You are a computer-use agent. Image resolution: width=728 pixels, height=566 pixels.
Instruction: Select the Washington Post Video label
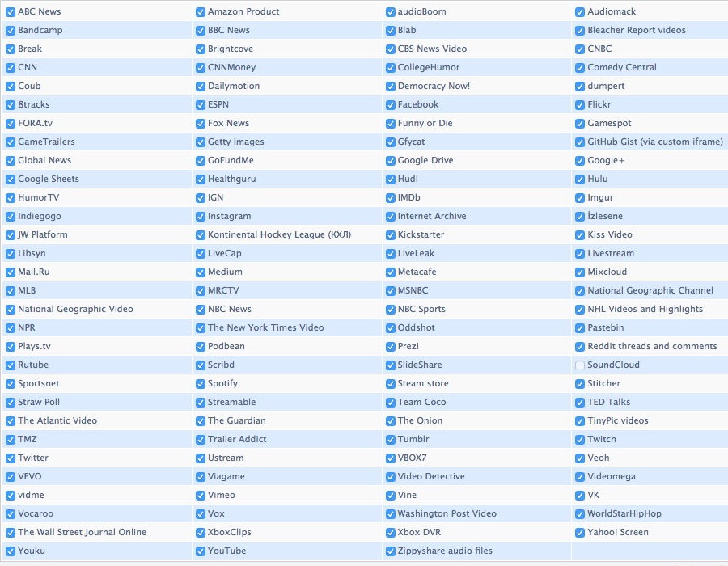click(447, 513)
